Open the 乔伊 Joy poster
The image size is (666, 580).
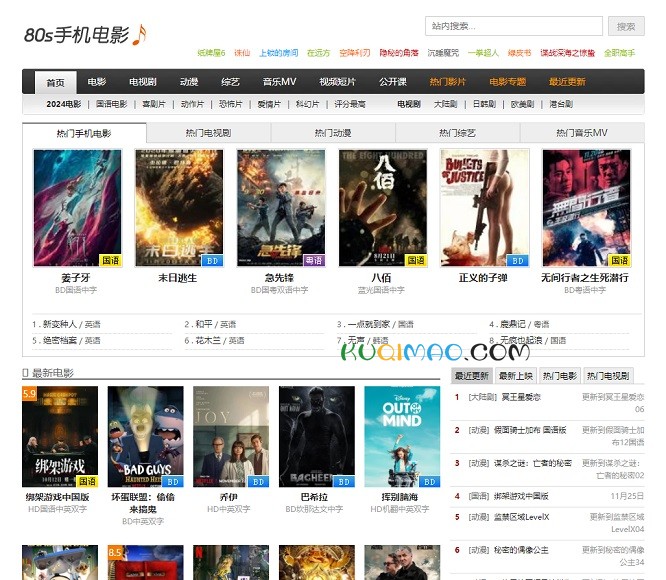(x=231, y=436)
